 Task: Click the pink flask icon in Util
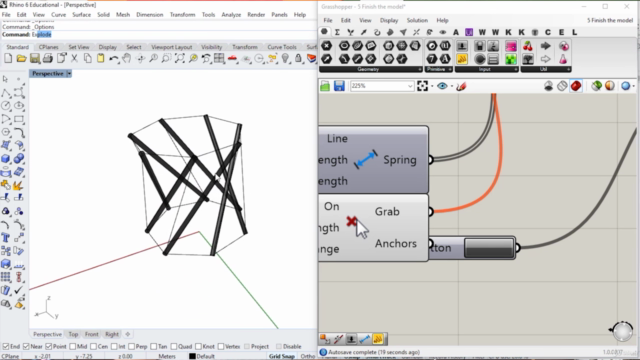(563, 59)
